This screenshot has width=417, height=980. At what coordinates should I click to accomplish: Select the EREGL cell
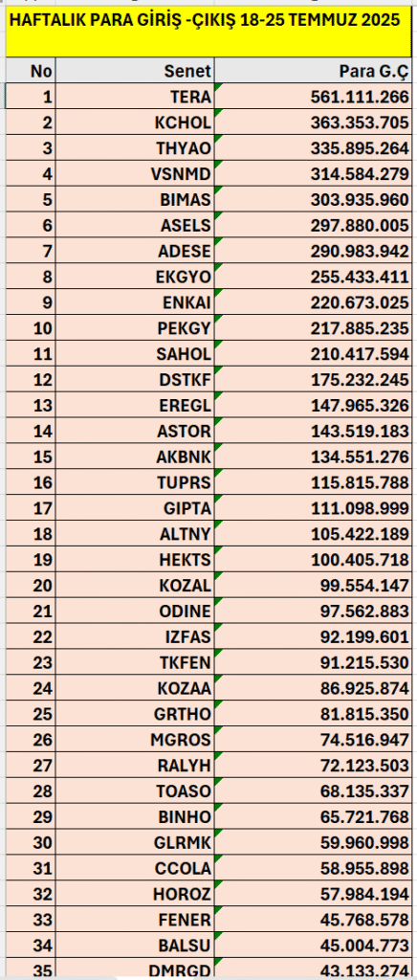(x=135, y=405)
